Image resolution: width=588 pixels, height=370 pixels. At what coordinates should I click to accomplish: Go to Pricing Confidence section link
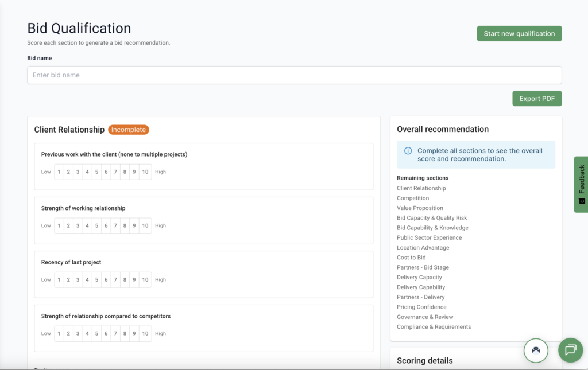point(421,307)
